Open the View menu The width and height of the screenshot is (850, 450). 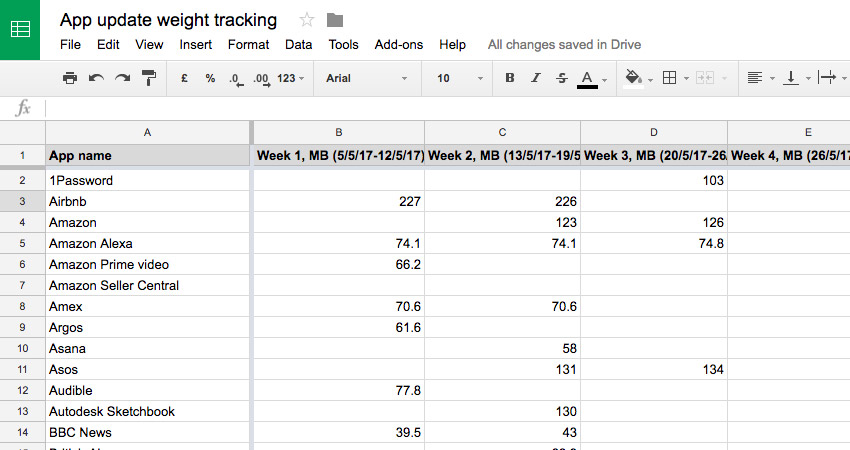(x=149, y=44)
